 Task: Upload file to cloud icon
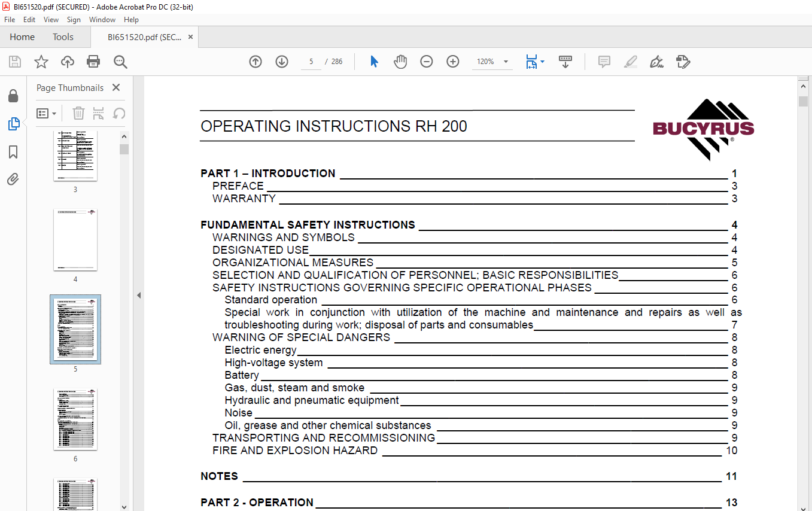pyautogui.click(x=68, y=62)
